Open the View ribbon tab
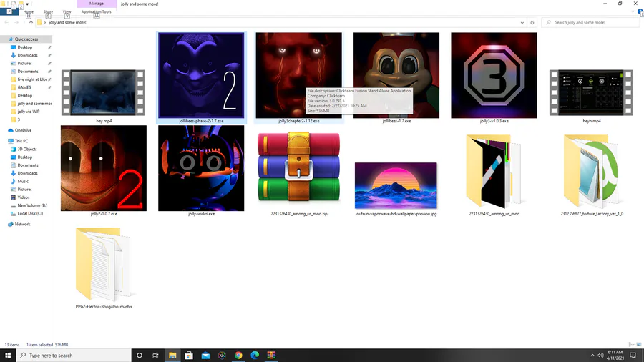The height and width of the screenshot is (362, 644). 67,12
